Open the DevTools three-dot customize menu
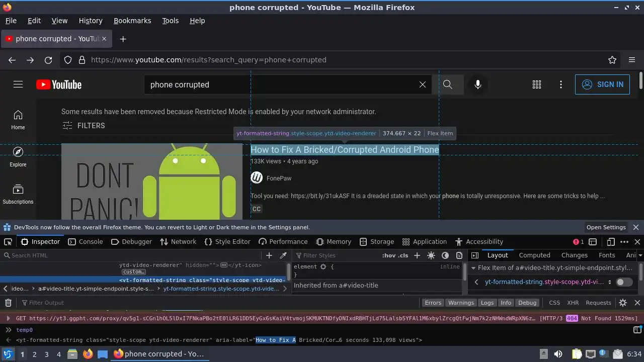 (624, 242)
